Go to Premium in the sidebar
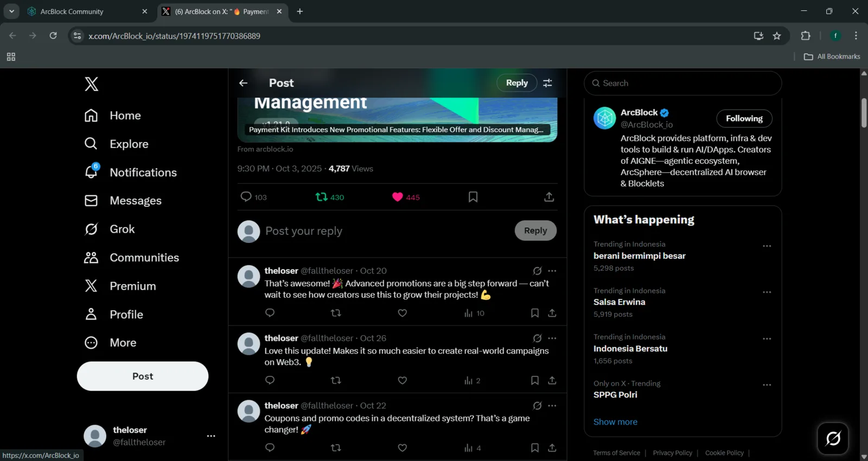 [120, 286]
